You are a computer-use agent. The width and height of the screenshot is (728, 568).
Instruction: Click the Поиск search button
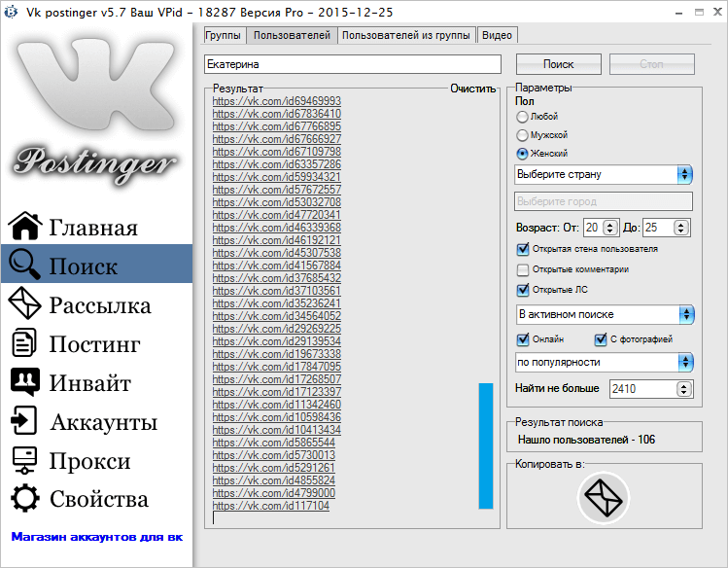pos(559,64)
